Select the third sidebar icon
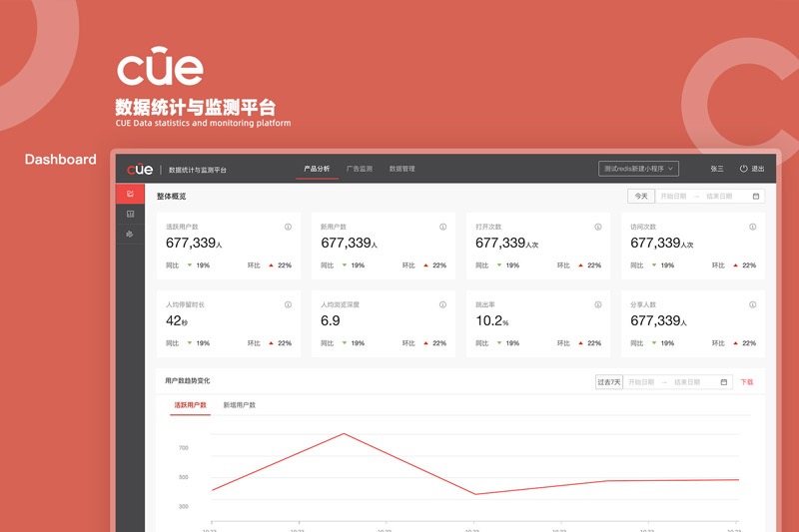799x532 pixels. 130,235
